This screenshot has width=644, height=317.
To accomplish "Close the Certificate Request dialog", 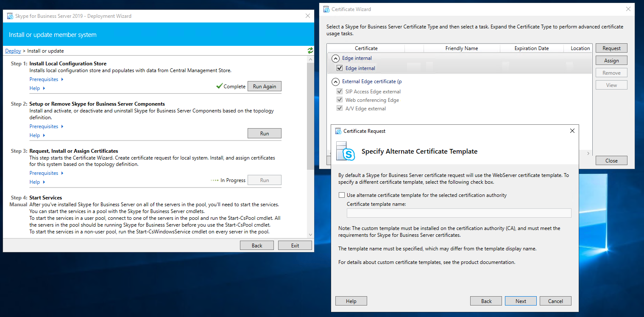I will coord(572,131).
